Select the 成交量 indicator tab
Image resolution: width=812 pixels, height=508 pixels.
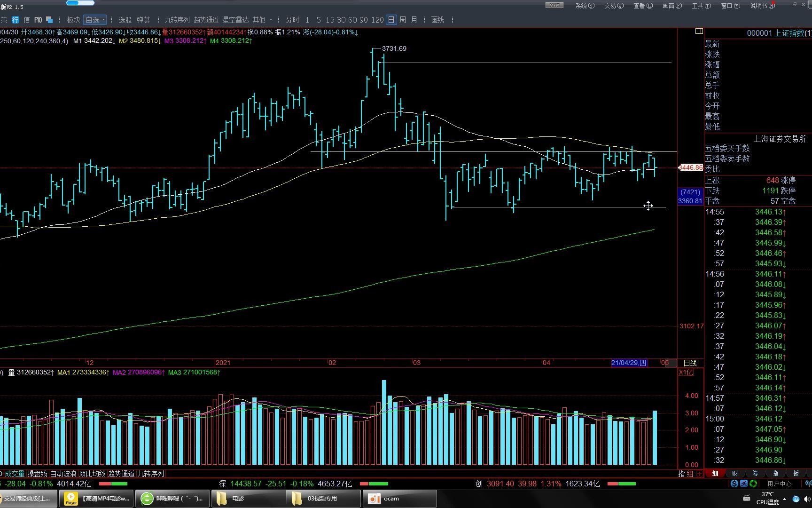click(15, 474)
